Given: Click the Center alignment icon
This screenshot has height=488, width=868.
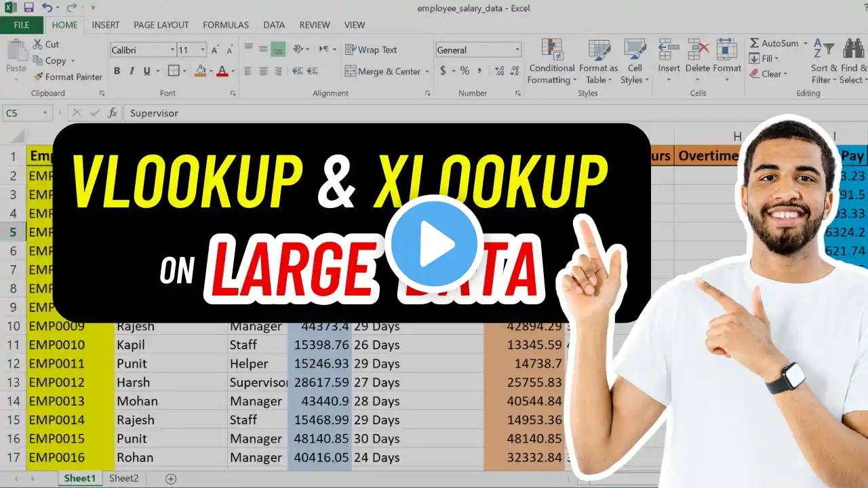Looking at the screenshot, I should (263, 70).
